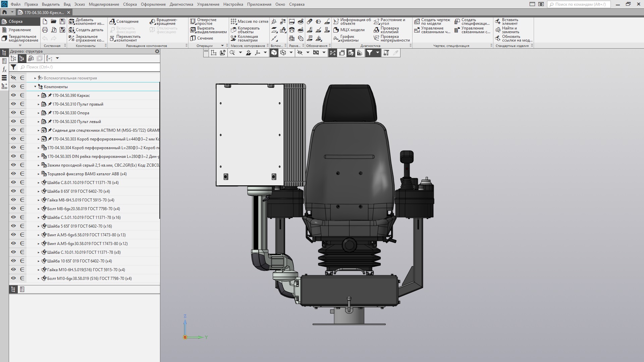Select shaded display mode cube icon

pyautogui.click(x=274, y=53)
